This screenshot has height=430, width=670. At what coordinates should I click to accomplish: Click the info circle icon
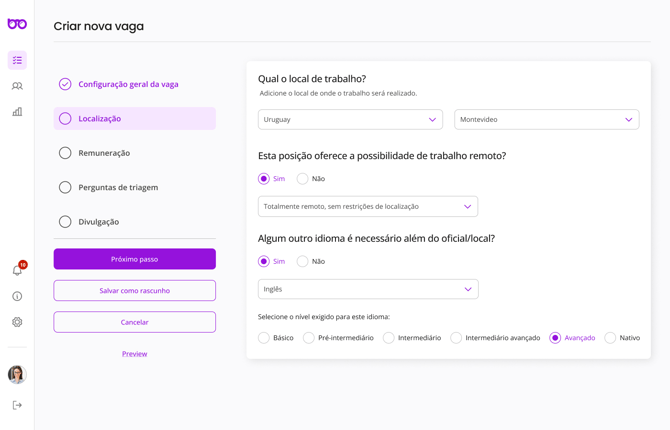[17, 296]
